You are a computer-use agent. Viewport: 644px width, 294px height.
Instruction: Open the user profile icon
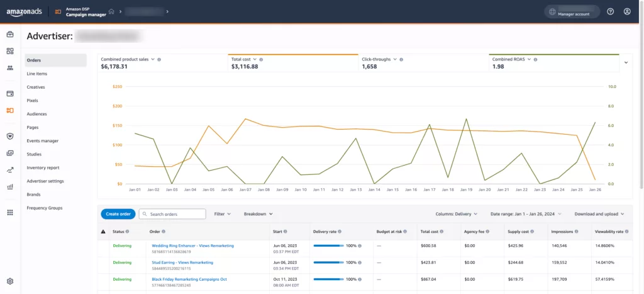point(627,11)
